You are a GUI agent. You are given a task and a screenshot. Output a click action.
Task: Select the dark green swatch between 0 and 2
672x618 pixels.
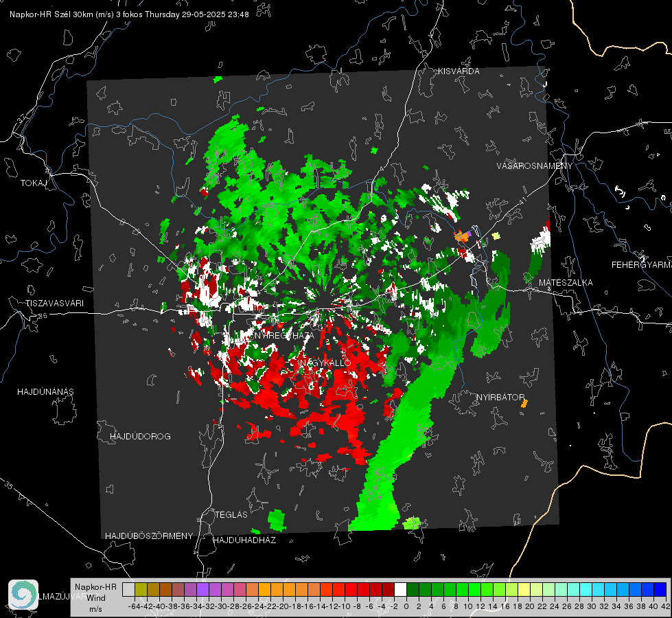point(413,589)
